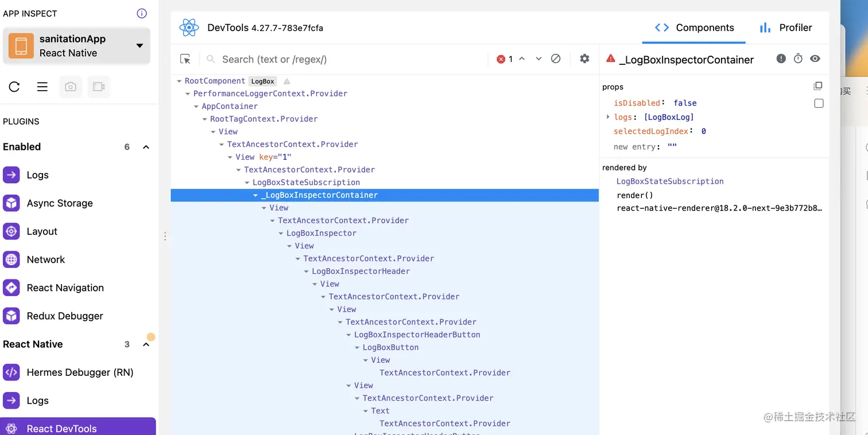The width and height of the screenshot is (868, 435).
Task: Click the App Inspect info icon
Action: [142, 14]
